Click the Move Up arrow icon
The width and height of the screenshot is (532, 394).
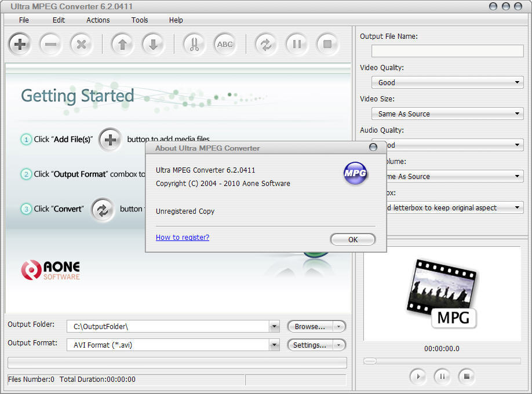point(122,44)
